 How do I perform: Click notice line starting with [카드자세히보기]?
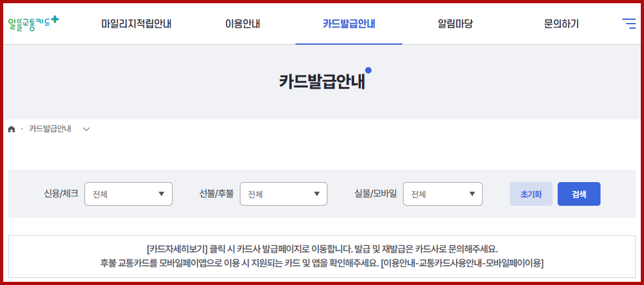pos(322,249)
